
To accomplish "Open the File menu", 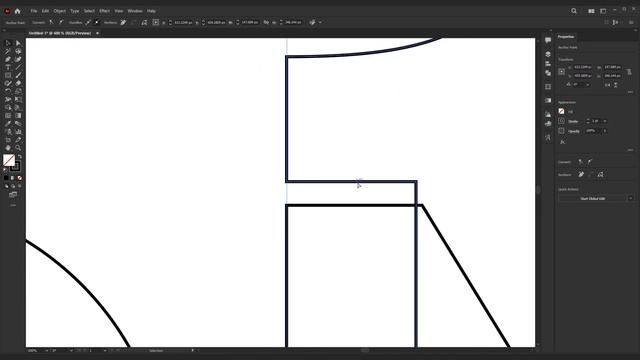I will [x=34, y=11].
